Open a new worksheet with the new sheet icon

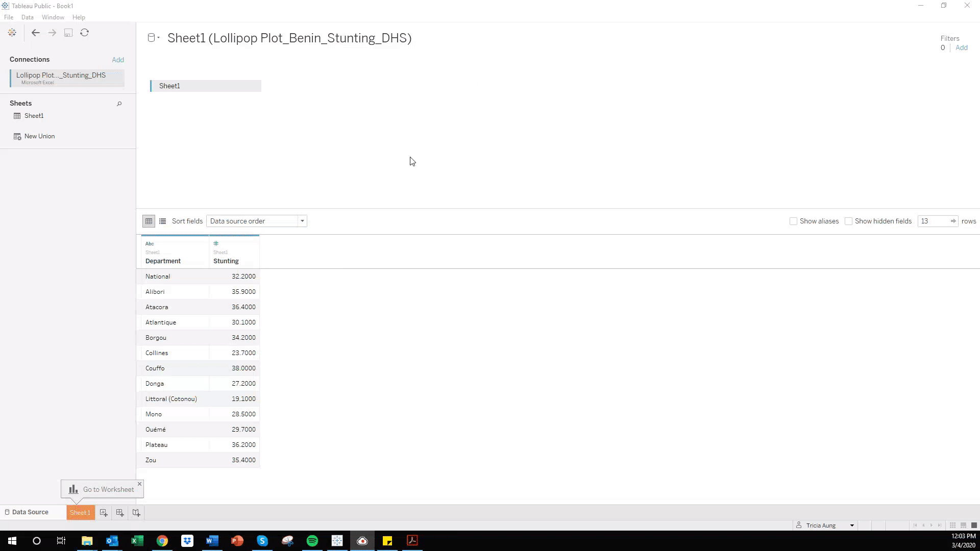pos(104,512)
